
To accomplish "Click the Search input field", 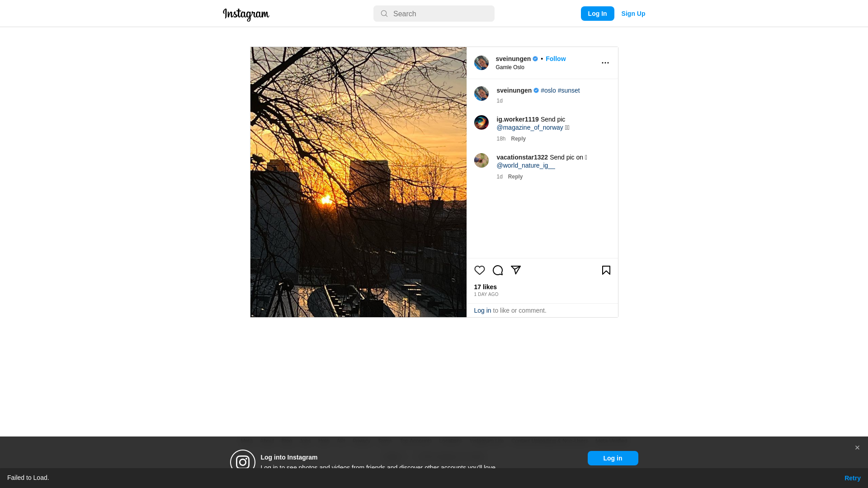I will (x=434, y=14).
